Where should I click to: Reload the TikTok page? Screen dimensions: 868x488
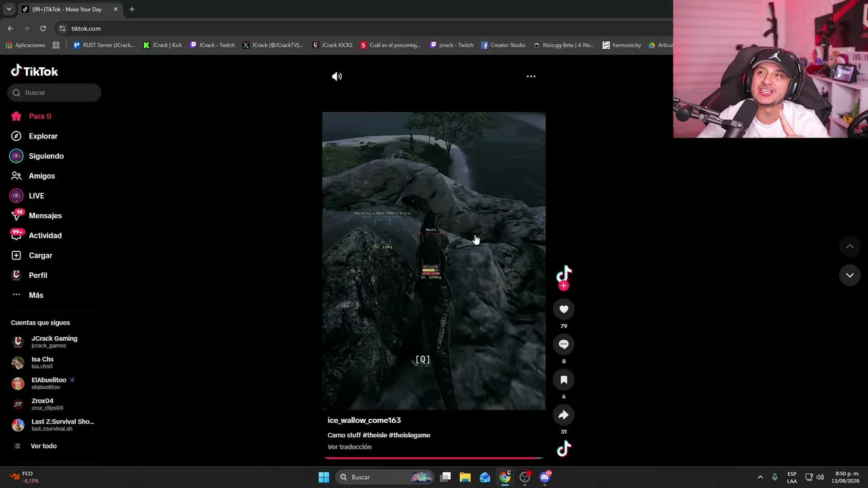[43, 28]
